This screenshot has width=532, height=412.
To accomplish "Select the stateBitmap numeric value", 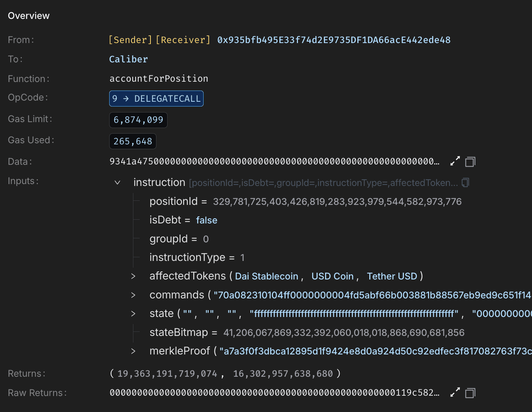I will [x=343, y=332].
